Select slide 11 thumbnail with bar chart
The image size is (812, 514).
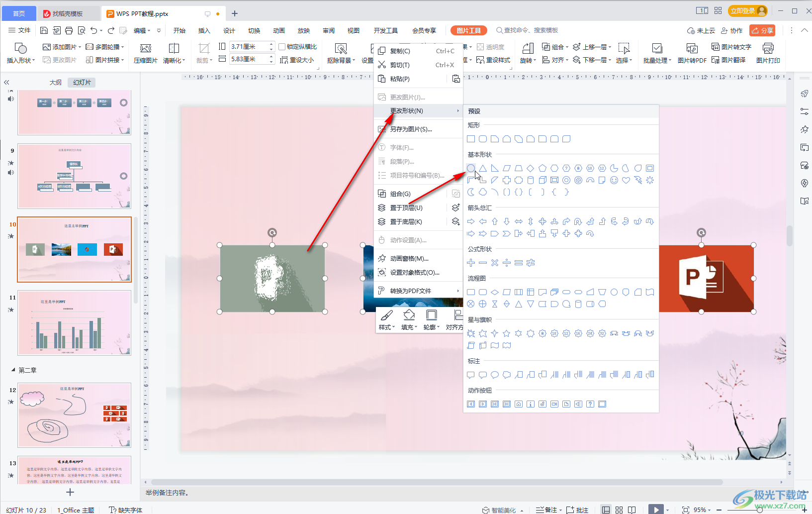(75, 322)
